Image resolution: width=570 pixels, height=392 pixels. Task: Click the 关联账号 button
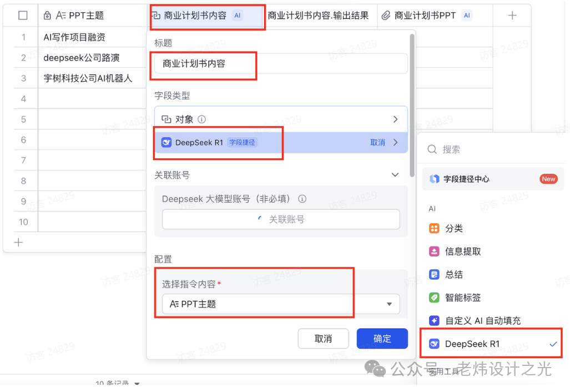click(281, 219)
